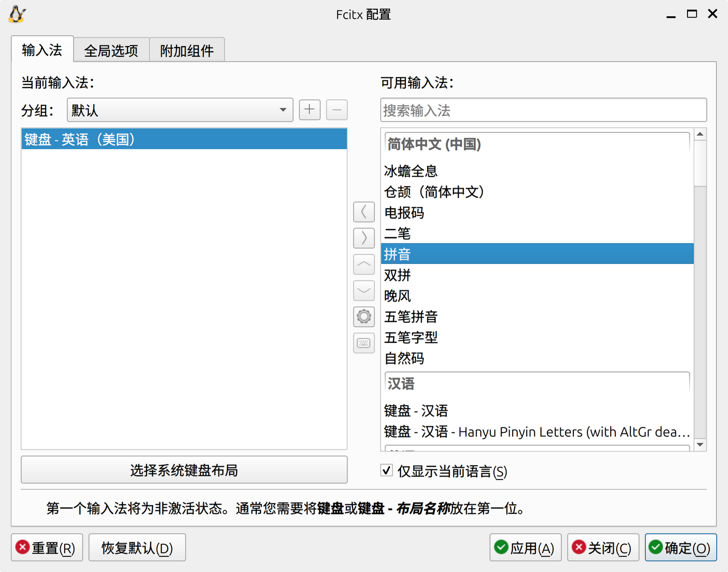728x572 pixels.
Task: Click the Fcitx penguin logo
Action: (17, 15)
